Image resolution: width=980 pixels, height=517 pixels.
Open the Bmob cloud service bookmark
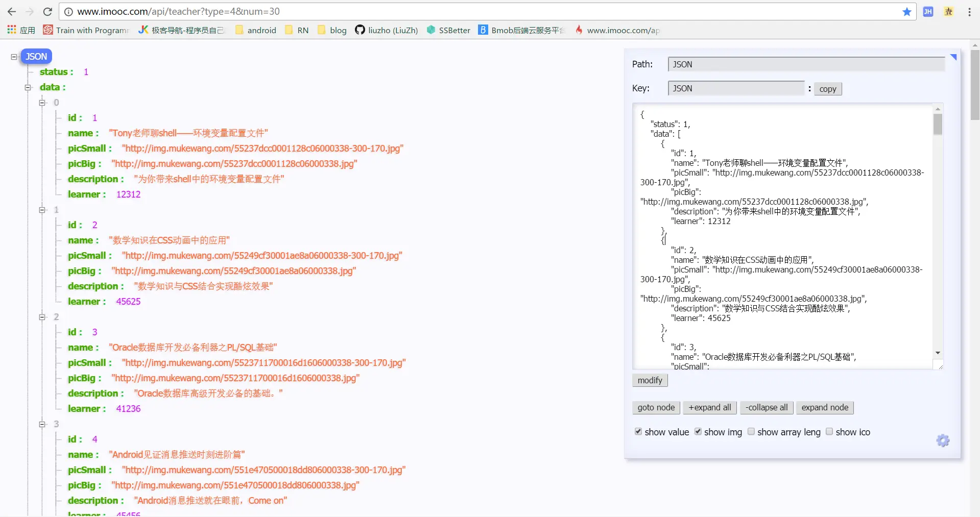522,30
